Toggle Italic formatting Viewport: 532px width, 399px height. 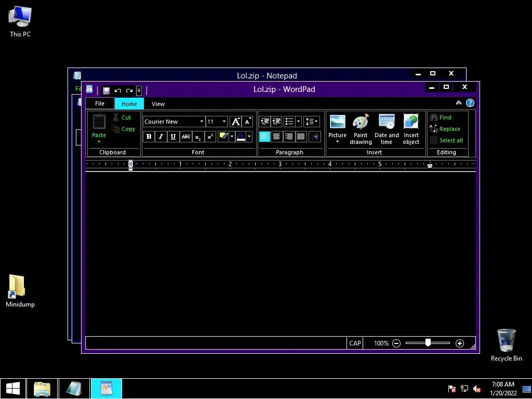tap(161, 137)
